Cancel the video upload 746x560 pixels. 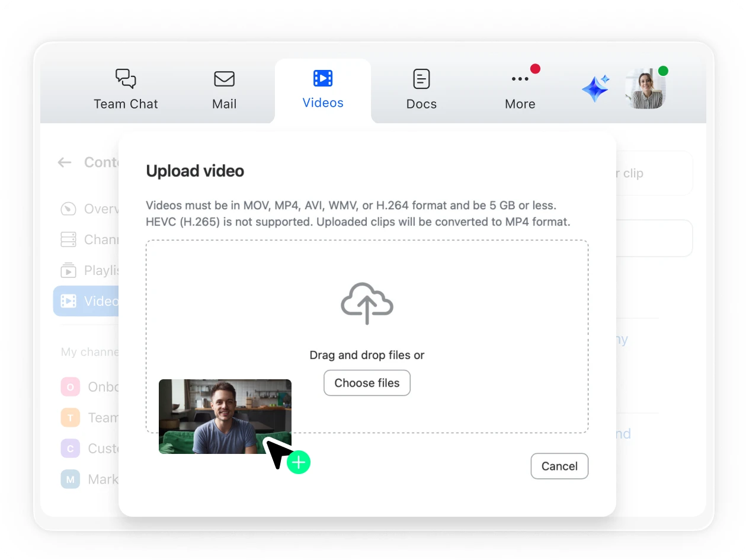coord(559,466)
